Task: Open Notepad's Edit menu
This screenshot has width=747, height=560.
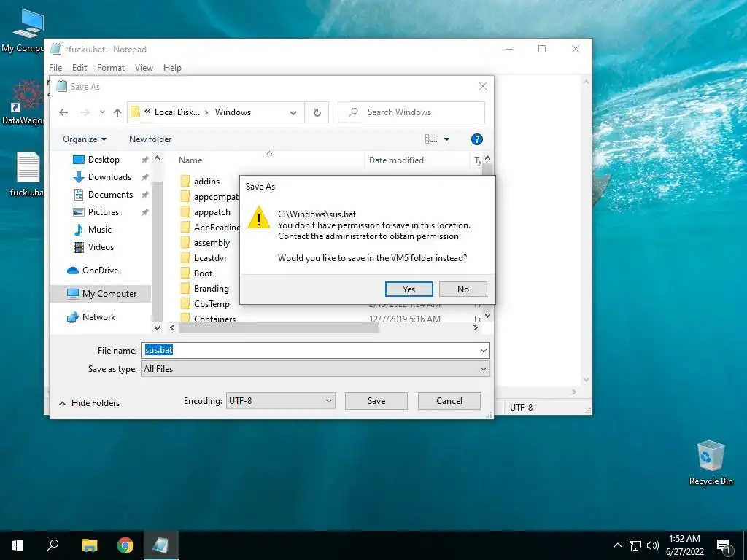Action: pyautogui.click(x=79, y=68)
